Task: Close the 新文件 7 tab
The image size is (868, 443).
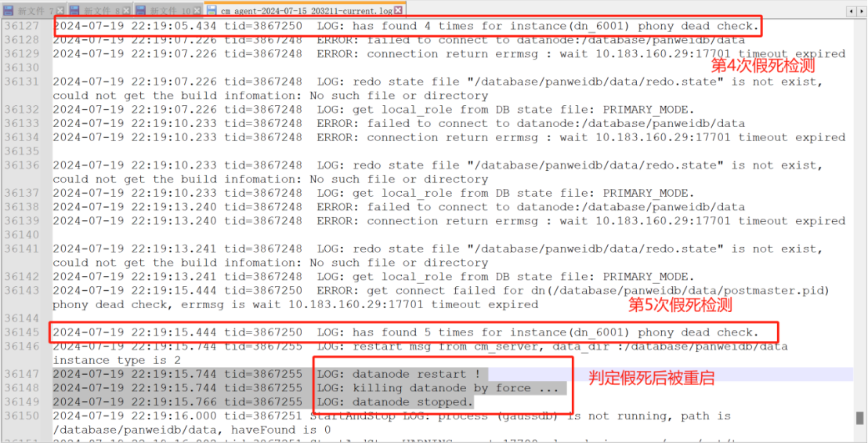Action: (x=60, y=10)
